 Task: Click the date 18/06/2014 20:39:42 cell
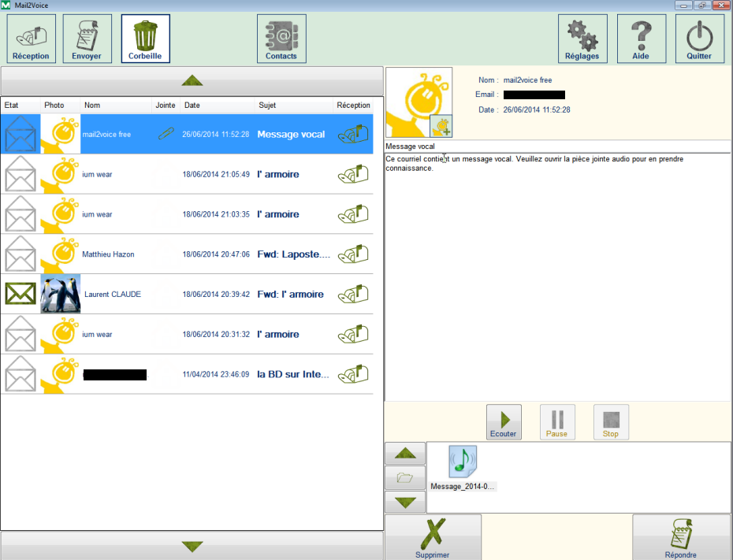pyautogui.click(x=216, y=295)
